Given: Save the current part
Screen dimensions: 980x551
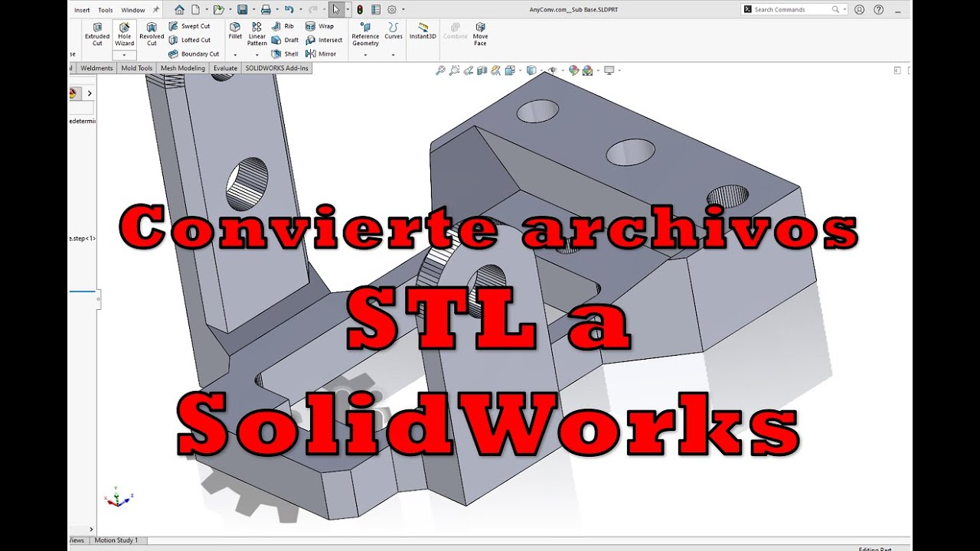Looking at the screenshot, I should coord(242,9).
